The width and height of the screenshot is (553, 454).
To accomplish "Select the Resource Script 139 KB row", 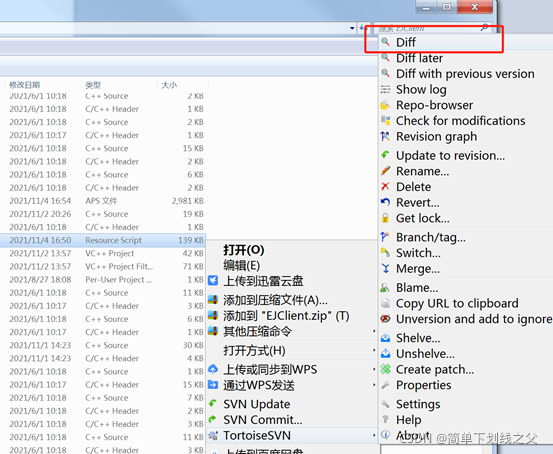I will tap(103, 240).
